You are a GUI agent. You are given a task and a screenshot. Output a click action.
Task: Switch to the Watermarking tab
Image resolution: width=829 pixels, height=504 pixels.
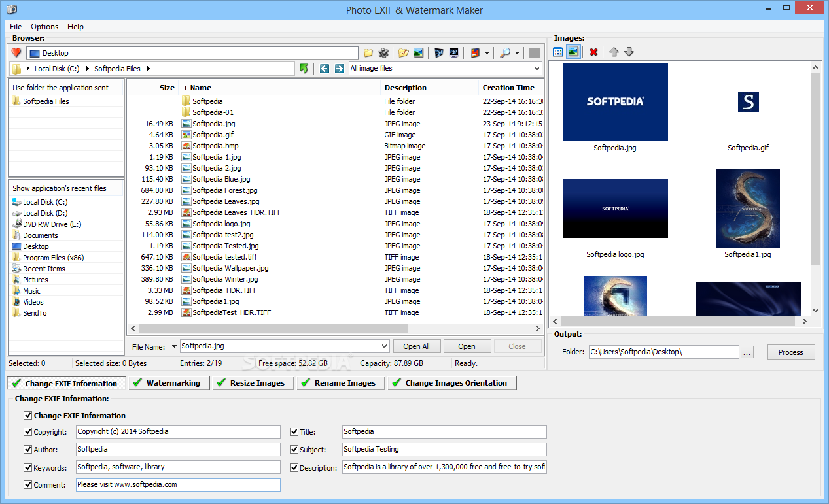[x=168, y=383]
